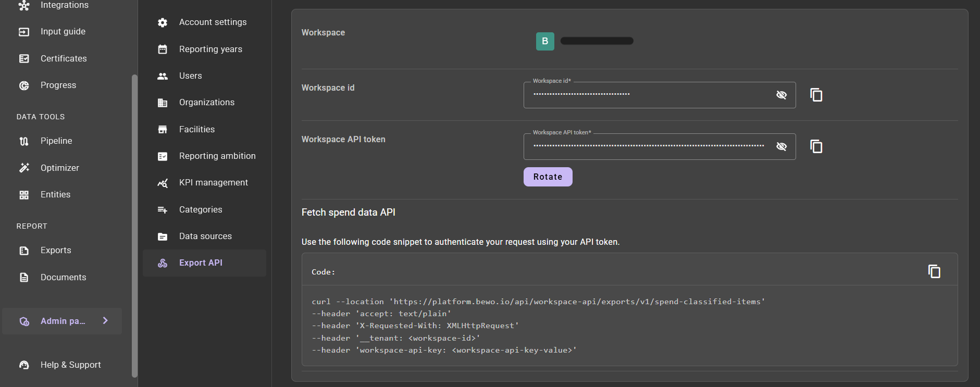Screen dimensions: 980x387
Task: Click the Reporting ambition checklist icon
Action: coord(163,156)
